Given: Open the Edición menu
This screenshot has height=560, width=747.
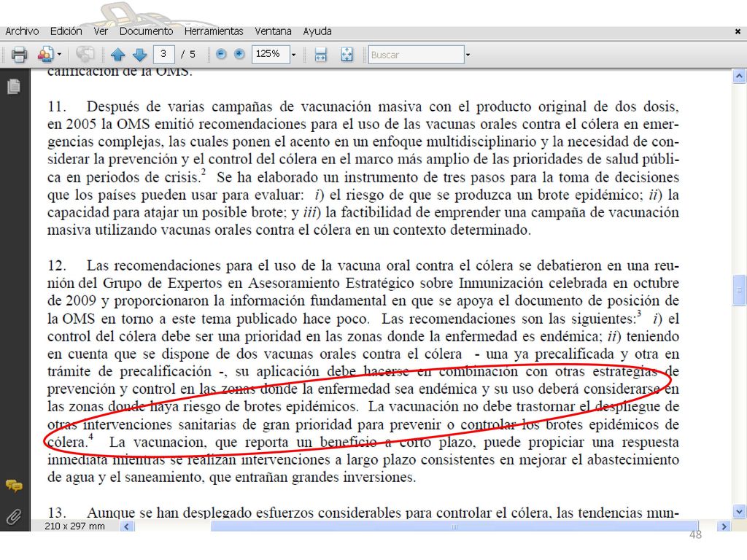Looking at the screenshot, I should [66, 31].
